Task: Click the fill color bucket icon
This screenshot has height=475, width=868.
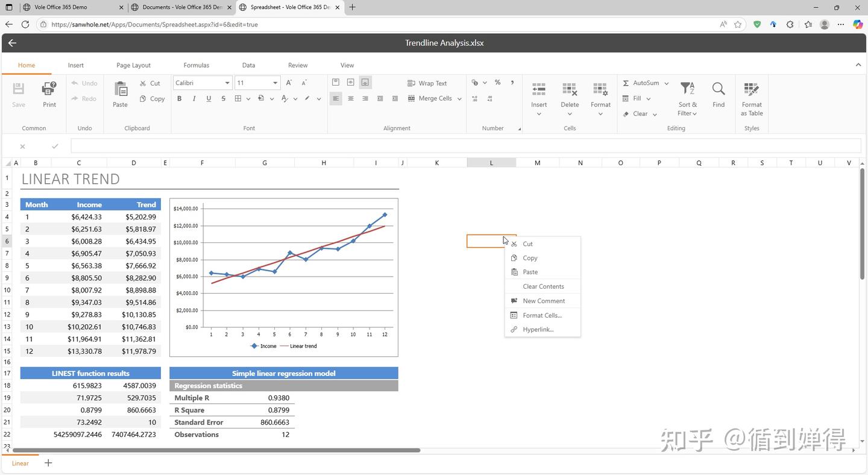Action: pos(261,99)
